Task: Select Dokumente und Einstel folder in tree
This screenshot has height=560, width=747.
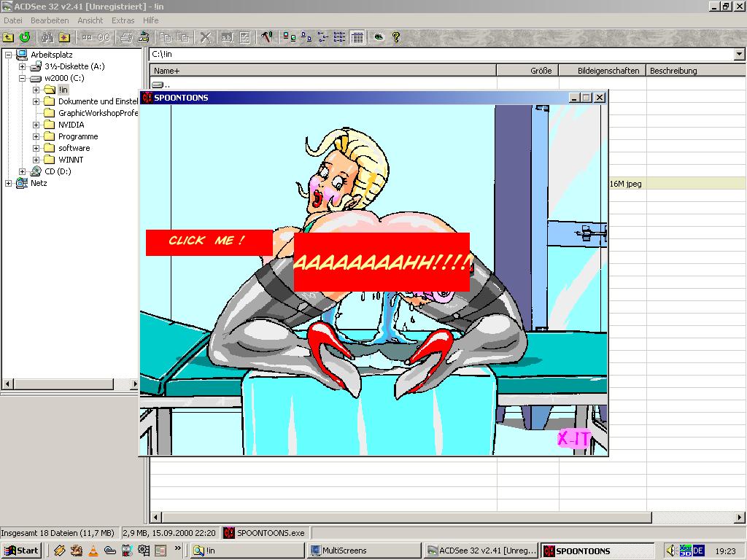Action: [98, 101]
